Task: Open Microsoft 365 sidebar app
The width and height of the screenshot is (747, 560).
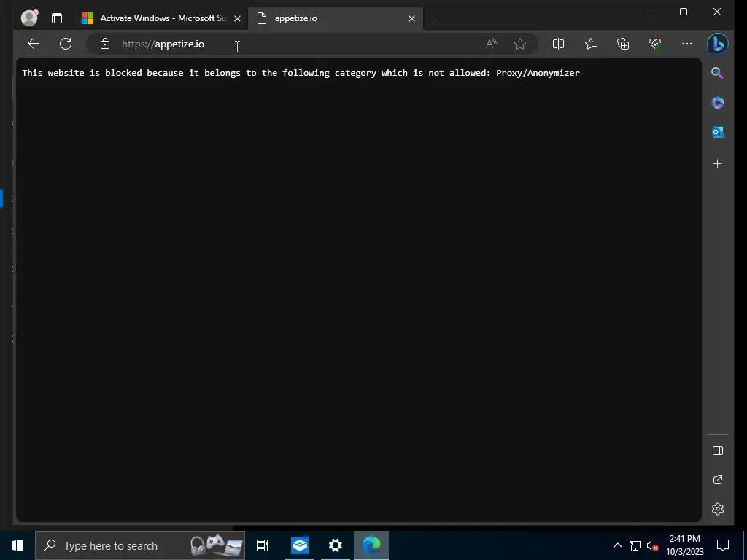Action: tap(718, 103)
